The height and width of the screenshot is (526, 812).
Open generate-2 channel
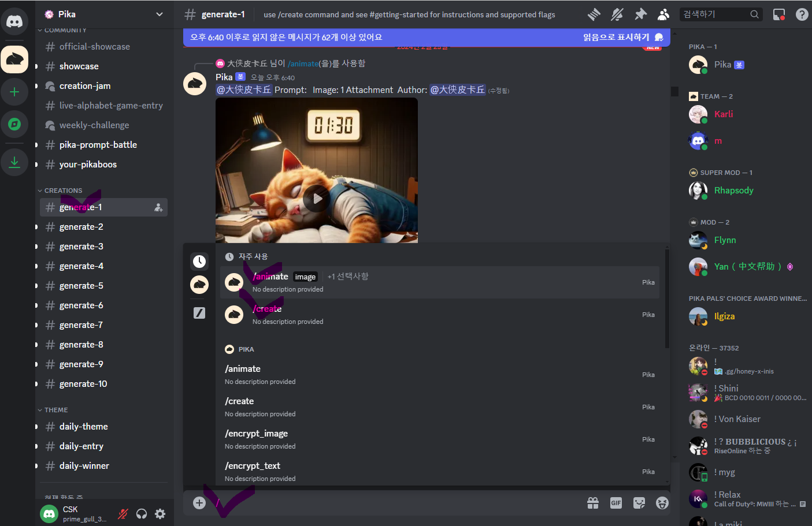tap(103, 227)
